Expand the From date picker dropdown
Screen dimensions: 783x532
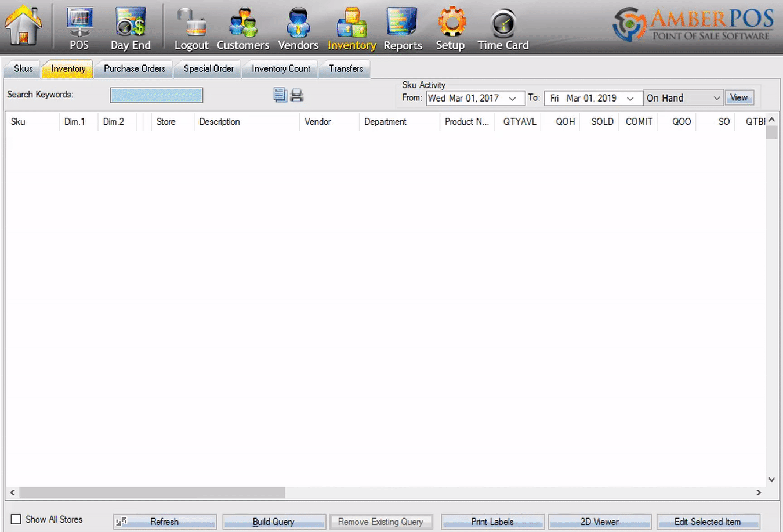(513, 99)
